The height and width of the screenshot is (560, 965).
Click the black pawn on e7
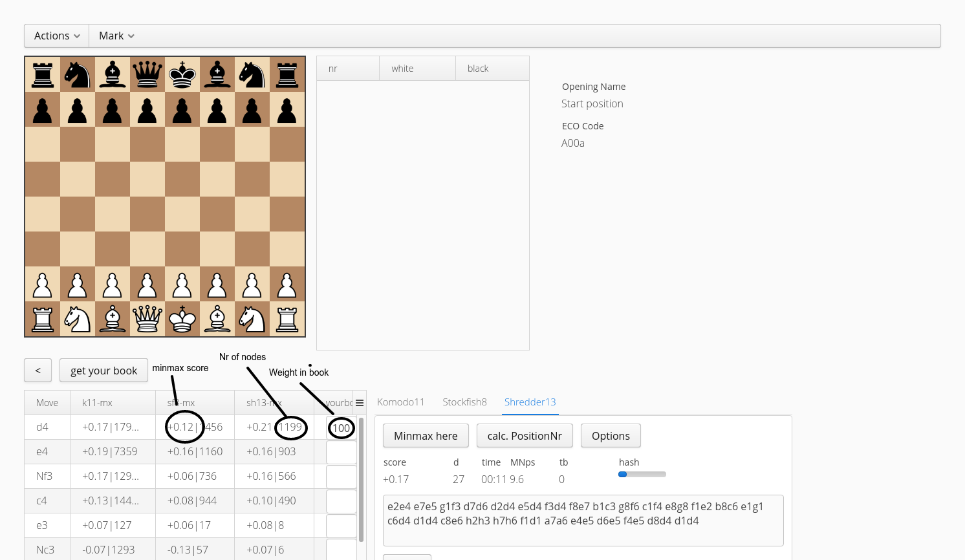pos(182,109)
